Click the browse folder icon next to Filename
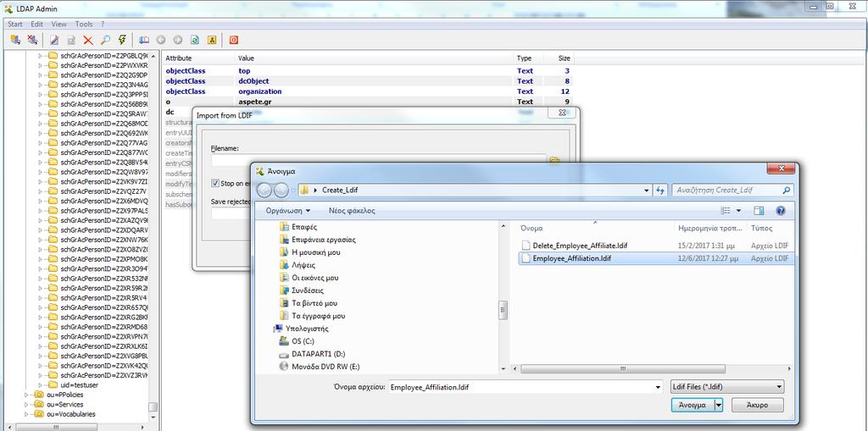The height and width of the screenshot is (431, 868). click(554, 160)
